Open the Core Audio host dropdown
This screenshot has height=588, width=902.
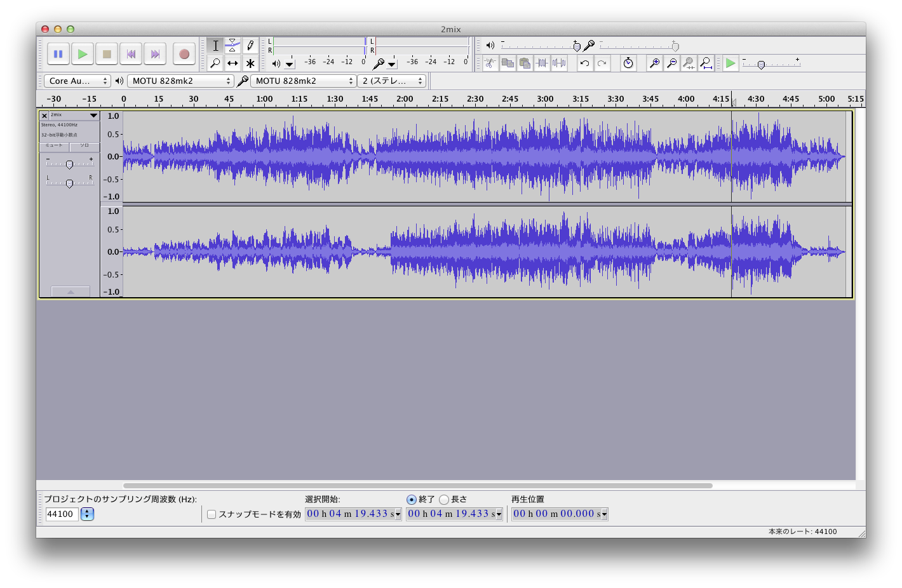click(77, 81)
